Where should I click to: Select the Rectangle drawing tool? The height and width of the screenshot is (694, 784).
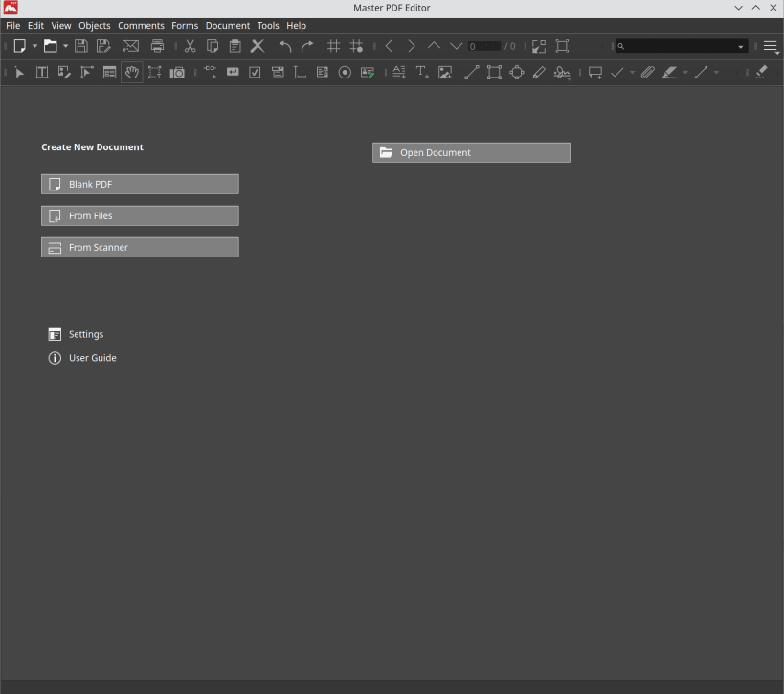pos(494,73)
